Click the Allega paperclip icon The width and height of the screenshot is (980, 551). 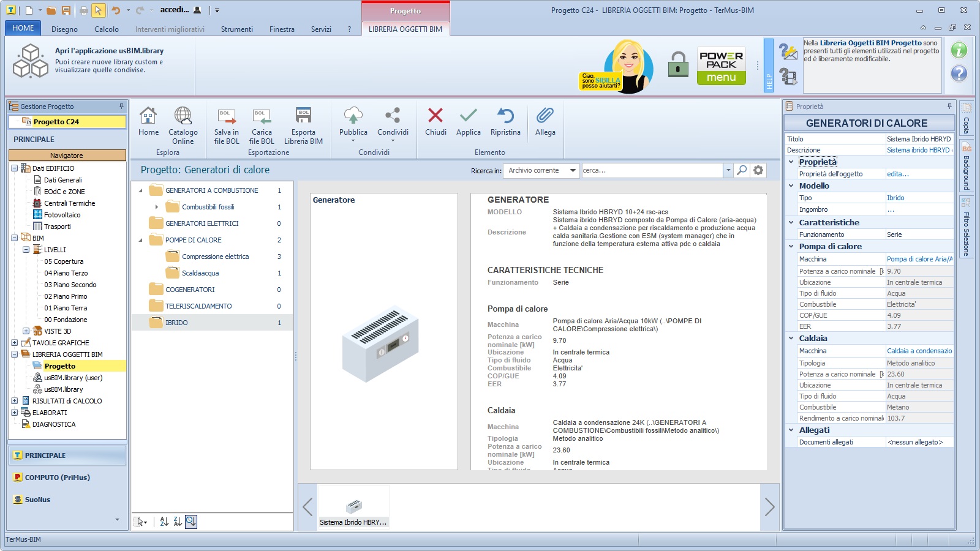tap(545, 116)
